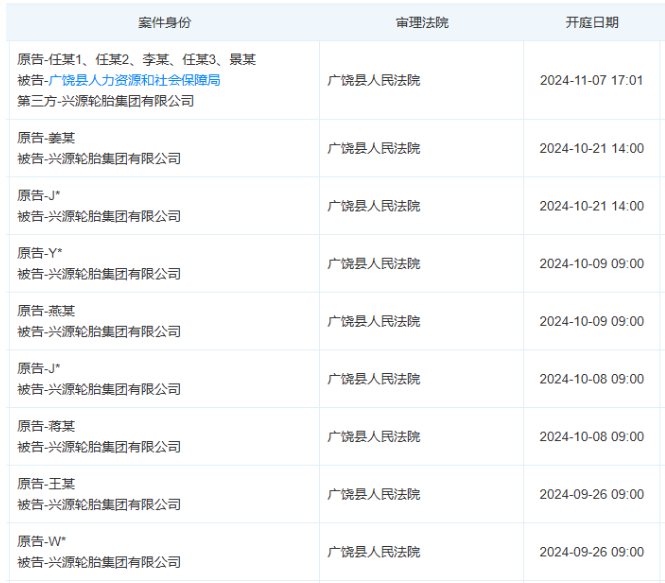Viewport: 665px width, 583px height.
Task: Select the 原告-Y* case entry
Action: (x=40, y=253)
